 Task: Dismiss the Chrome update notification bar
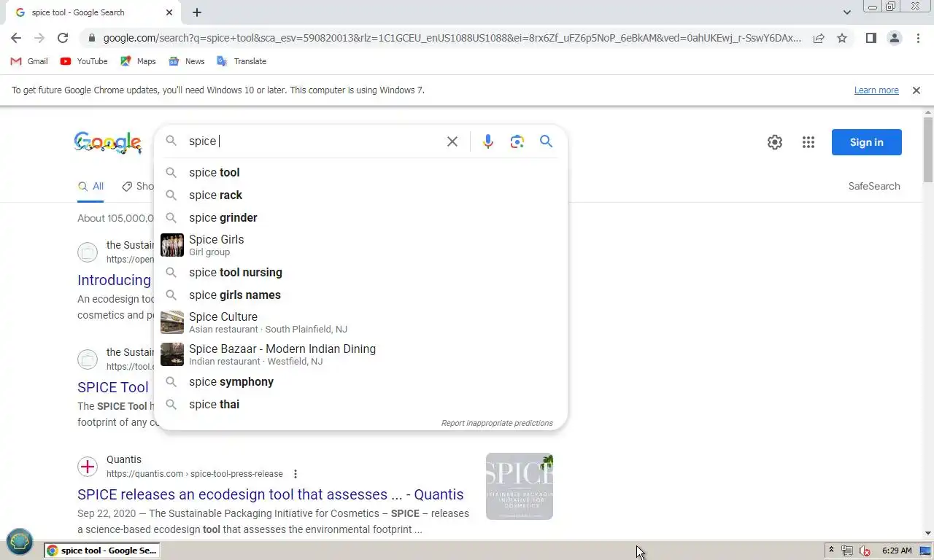point(916,90)
